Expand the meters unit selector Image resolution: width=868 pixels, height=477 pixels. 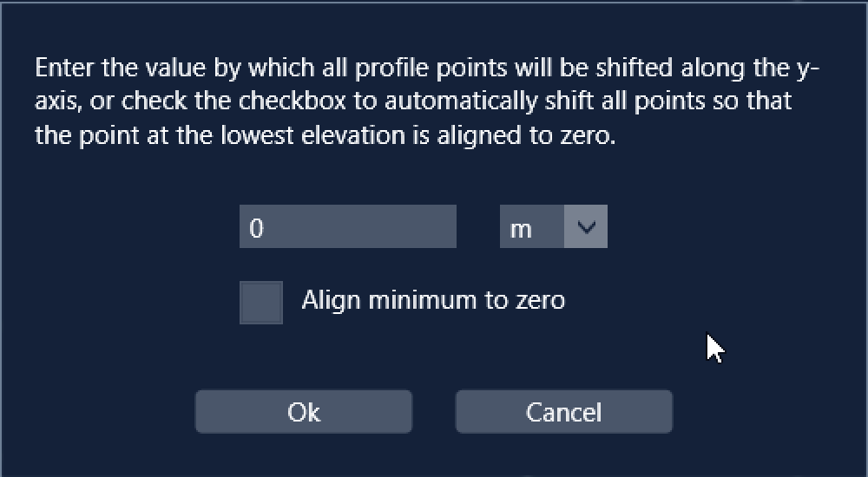pyautogui.click(x=553, y=226)
